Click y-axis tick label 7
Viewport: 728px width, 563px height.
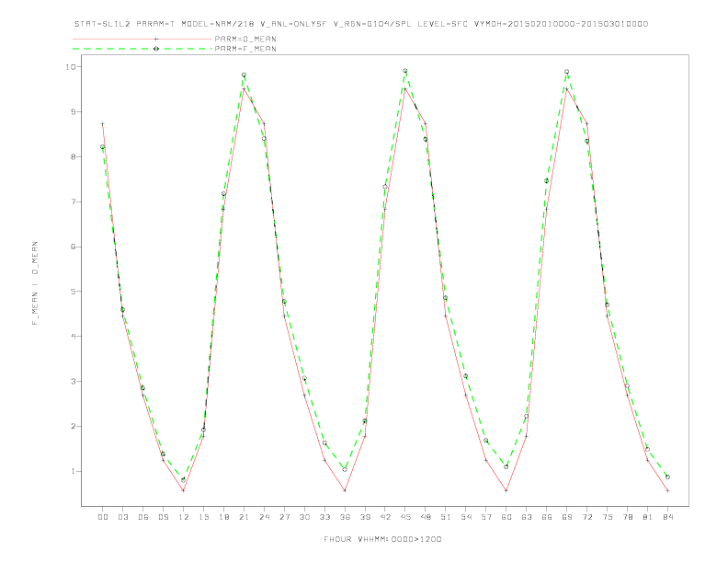pyautogui.click(x=74, y=201)
